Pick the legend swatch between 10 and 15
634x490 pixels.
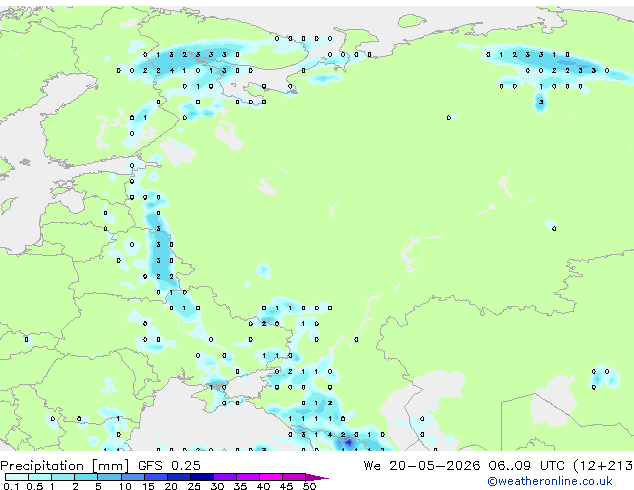point(132,477)
